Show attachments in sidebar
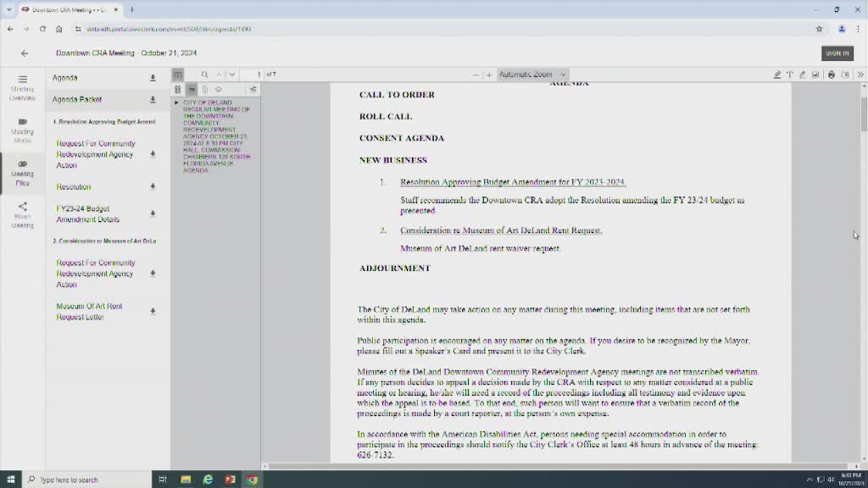This screenshot has width=868, height=488. [x=205, y=89]
